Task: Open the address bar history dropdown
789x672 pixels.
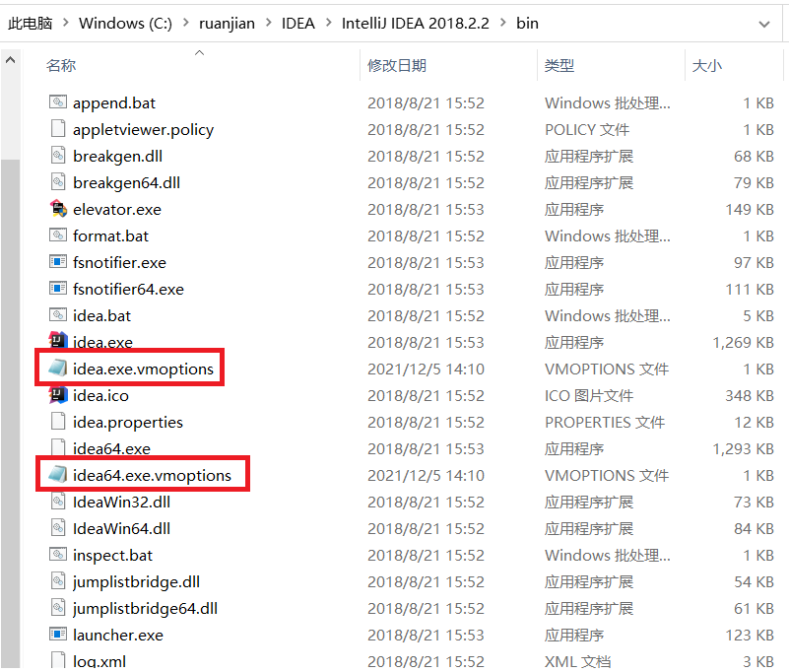Action: point(764,24)
